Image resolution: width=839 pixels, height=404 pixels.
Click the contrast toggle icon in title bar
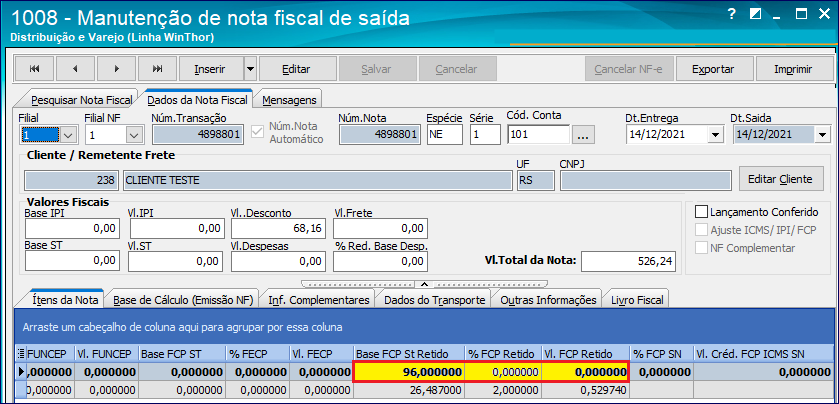click(755, 14)
